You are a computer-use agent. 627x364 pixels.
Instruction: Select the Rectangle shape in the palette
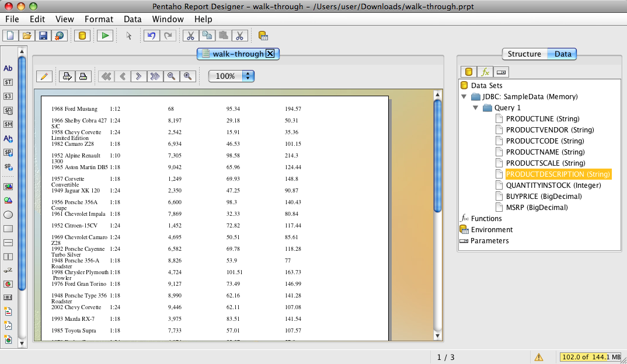[x=8, y=229]
